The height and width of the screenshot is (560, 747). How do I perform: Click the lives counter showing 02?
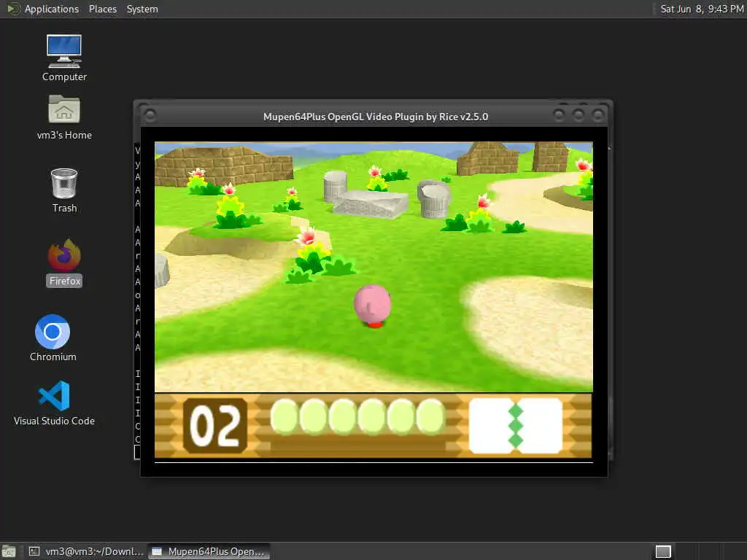215,426
